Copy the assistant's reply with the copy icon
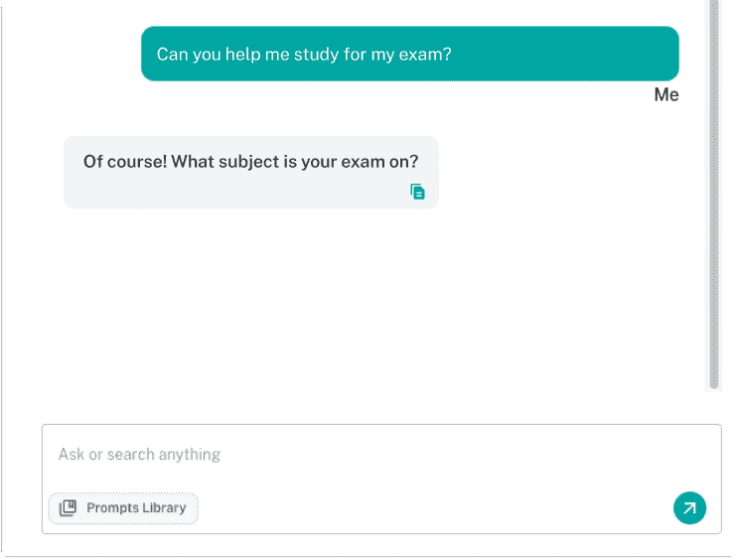Image resolution: width=737 pixels, height=560 pixels. 418,192
